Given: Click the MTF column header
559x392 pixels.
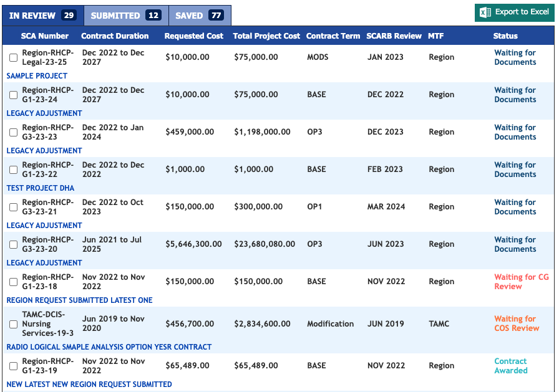Looking at the screenshot, I should point(435,36).
